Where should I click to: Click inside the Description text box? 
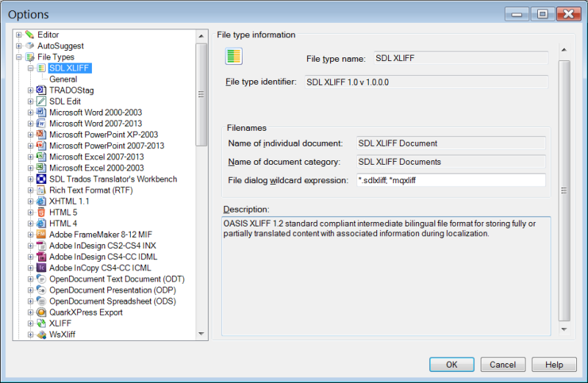386,276
